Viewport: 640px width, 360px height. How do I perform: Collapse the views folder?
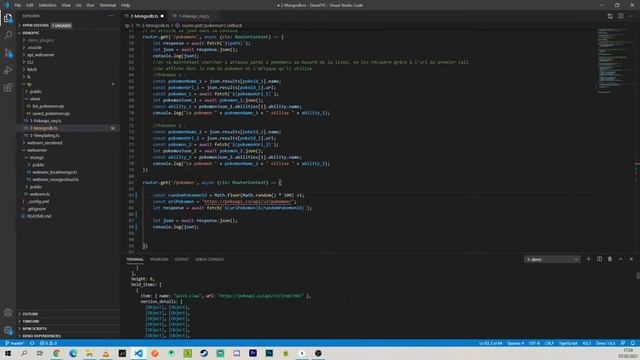(x=34, y=99)
